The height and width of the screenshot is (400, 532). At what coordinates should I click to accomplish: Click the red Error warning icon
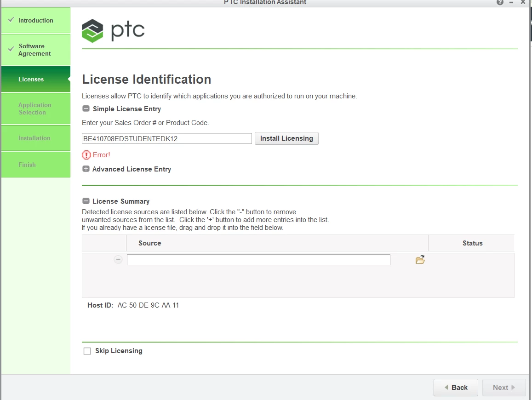[86, 155]
